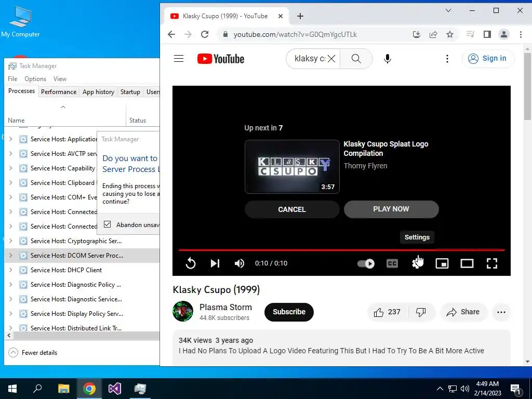The height and width of the screenshot is (399, 532).
Task: Select Task Manager Processes tab
Action: (x=21, y=91)
